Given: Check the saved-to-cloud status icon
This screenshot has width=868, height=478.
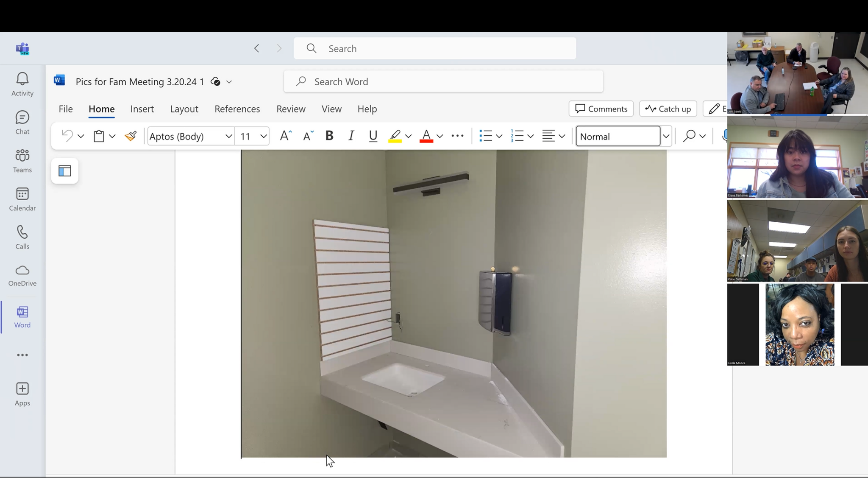Looking at the screenshot, I should 215,81.
